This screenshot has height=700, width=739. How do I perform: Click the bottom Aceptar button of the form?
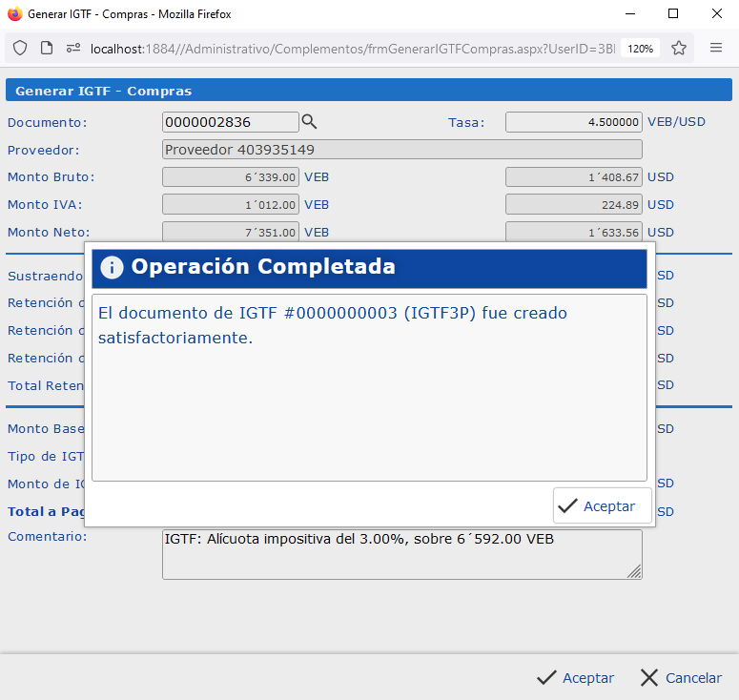click(x=575, y=678)
